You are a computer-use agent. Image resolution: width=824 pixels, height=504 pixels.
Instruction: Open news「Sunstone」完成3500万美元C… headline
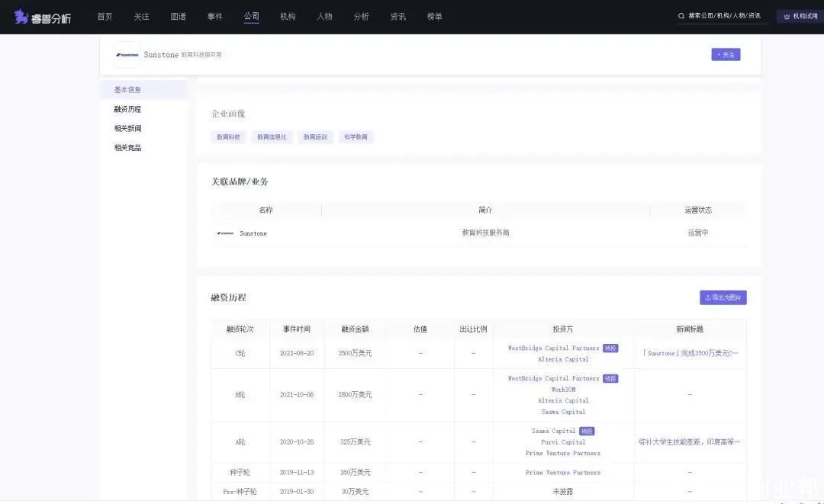coord(690,353)
